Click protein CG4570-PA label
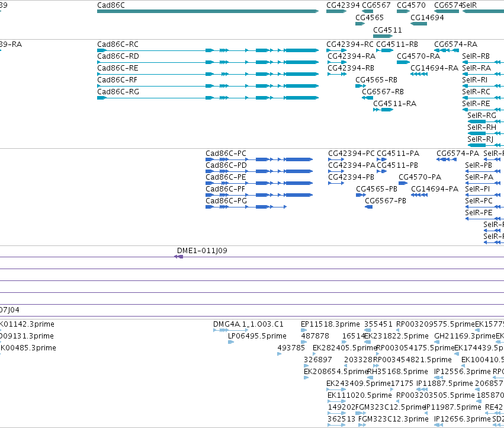This screenshot has width=504, height=428. [x=420, y=177]
